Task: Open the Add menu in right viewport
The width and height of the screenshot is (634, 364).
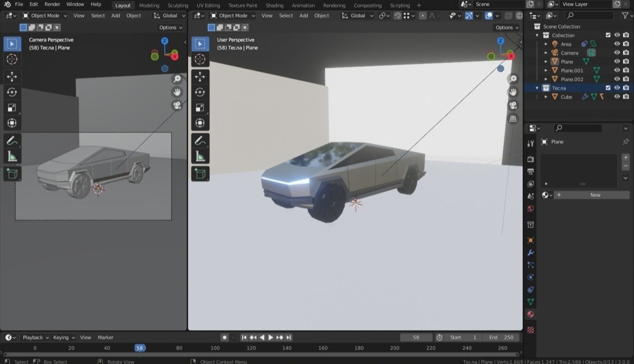Action: click(x=304, y=15)
